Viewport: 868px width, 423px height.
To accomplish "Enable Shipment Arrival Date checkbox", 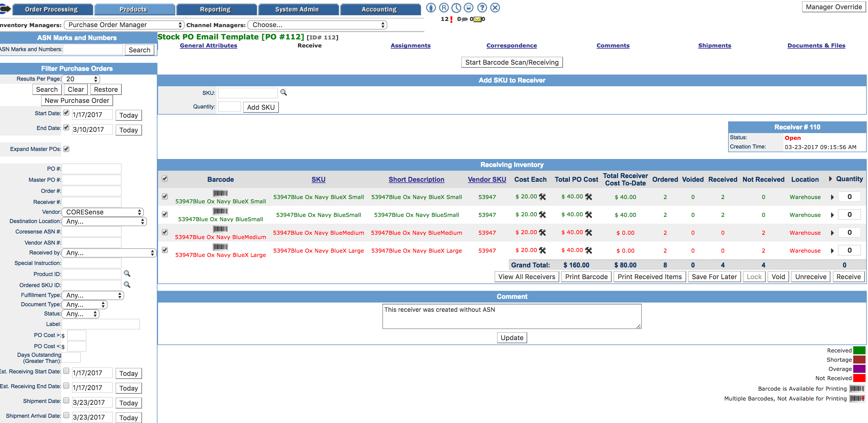I will tap(66, 415).
